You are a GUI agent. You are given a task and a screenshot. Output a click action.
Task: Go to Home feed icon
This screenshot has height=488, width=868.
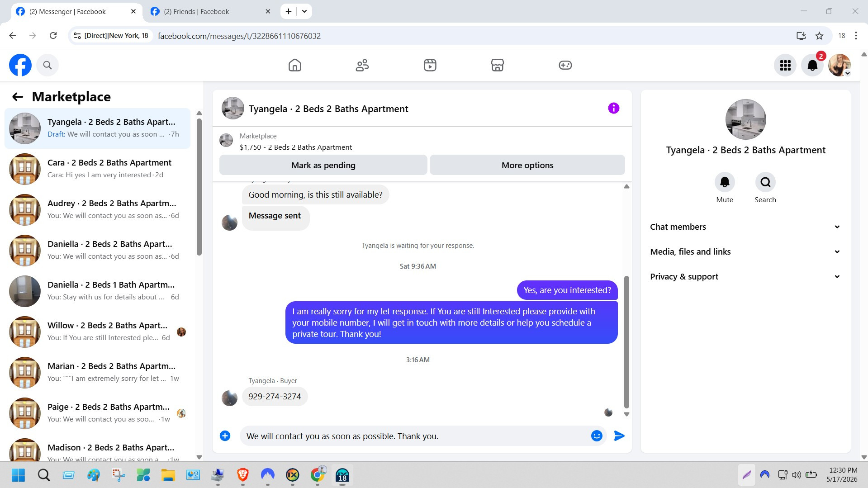pos(295,65)
